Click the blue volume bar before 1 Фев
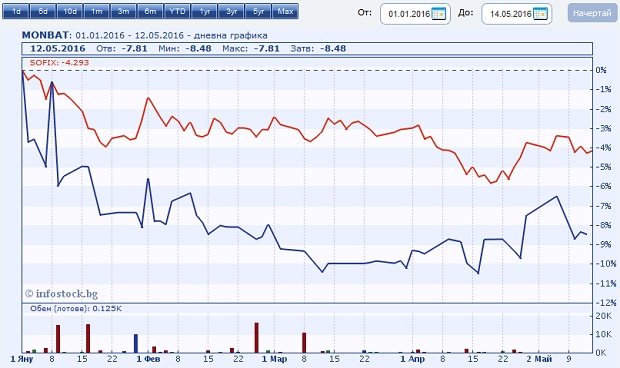620x368 pixels. (x=136, y=343)
